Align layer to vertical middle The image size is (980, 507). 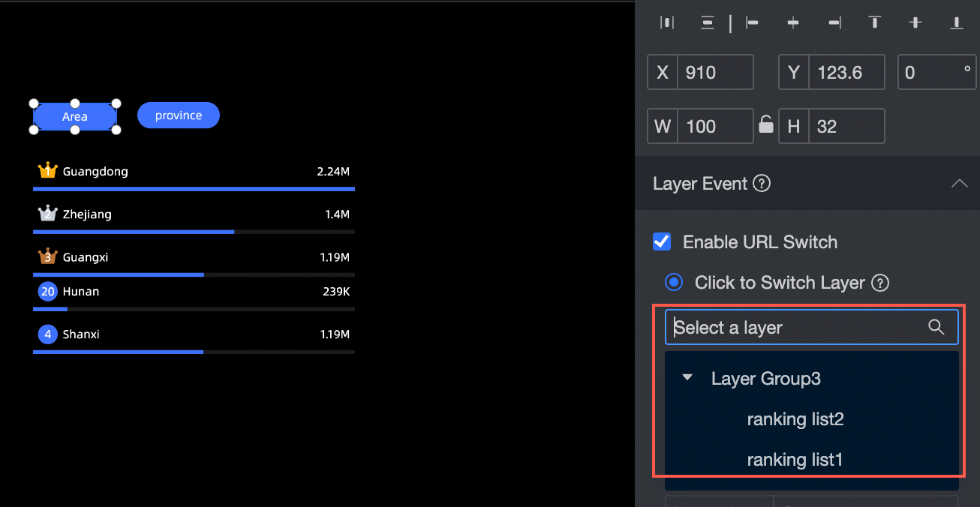point(915,22)
